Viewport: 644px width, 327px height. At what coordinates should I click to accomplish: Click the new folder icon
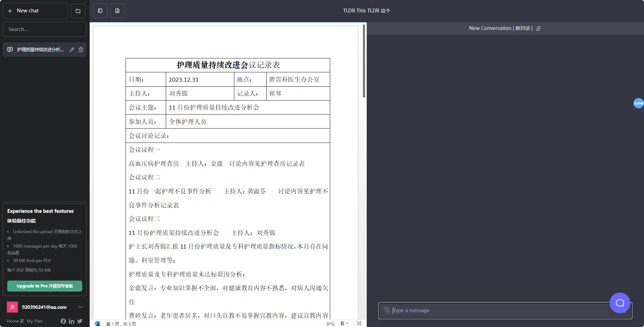tap(78, 11)
